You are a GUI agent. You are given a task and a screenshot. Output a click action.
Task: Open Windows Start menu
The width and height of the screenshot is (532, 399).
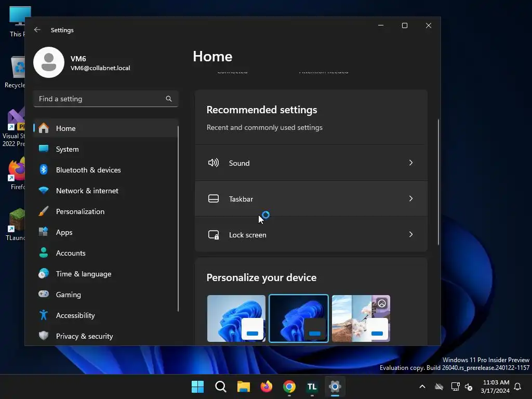197,387
